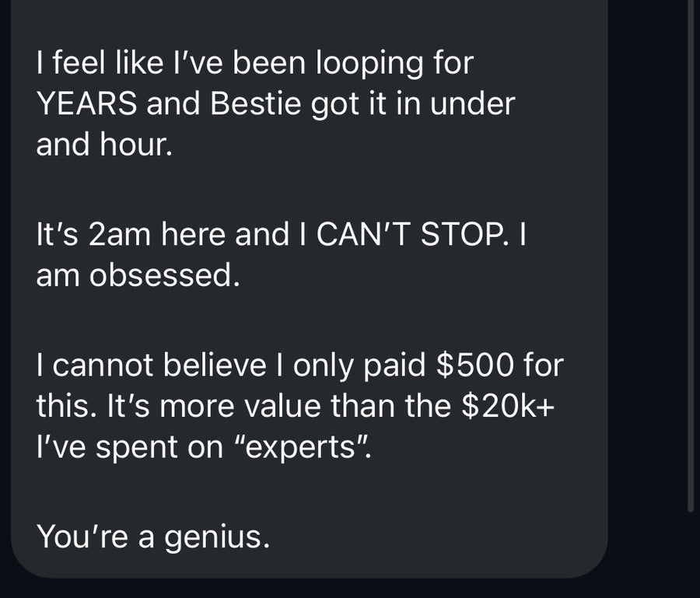Click the phrase "am obsessed."

(x=137, y=276)
